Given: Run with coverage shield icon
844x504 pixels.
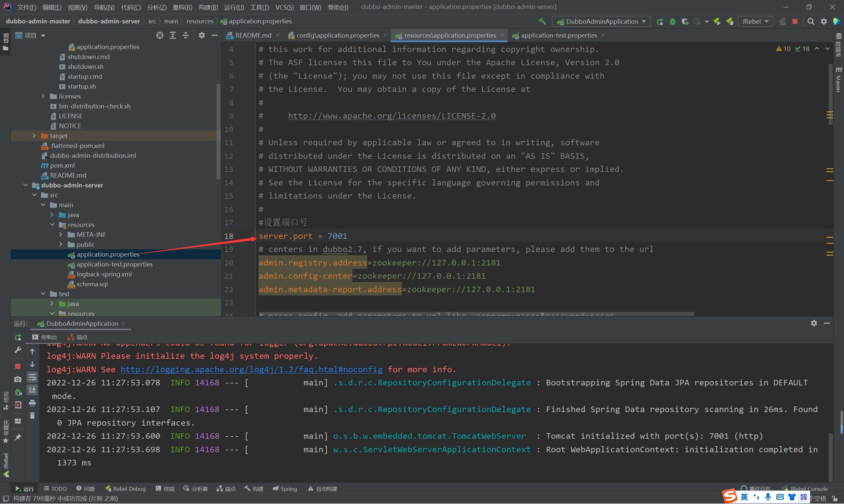Looking at the screenshot, I should click(685, 21).
